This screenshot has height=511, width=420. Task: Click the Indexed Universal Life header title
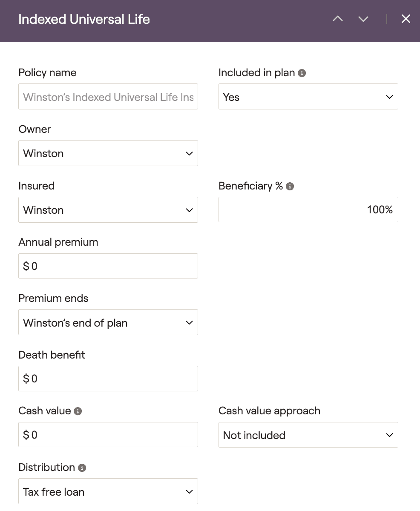84,20
